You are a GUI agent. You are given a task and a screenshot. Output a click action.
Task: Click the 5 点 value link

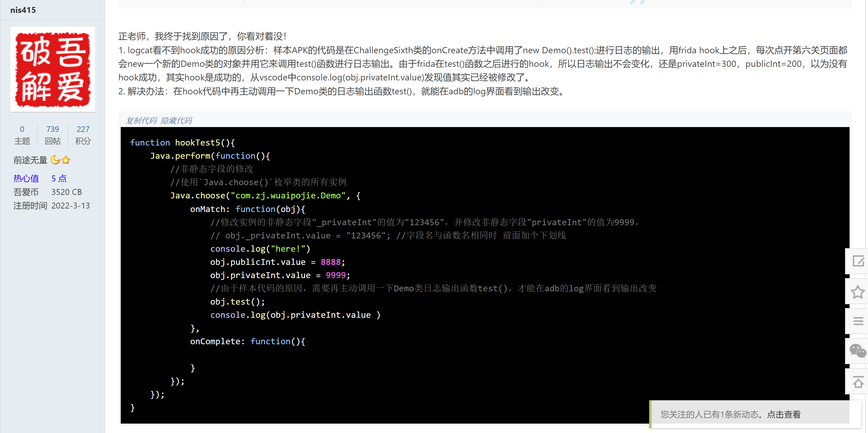tap(59, 179)
